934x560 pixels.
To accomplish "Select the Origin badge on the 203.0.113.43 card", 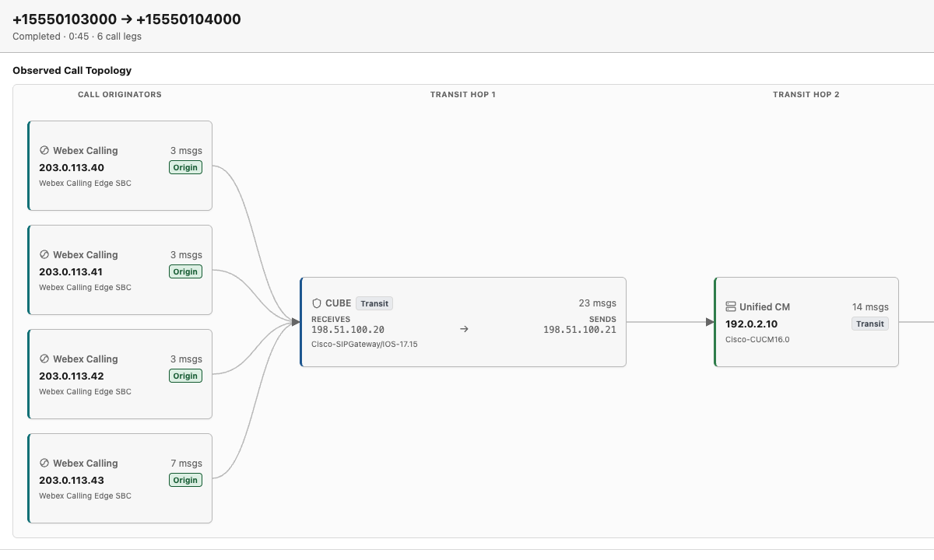I will tap(185, 480).
